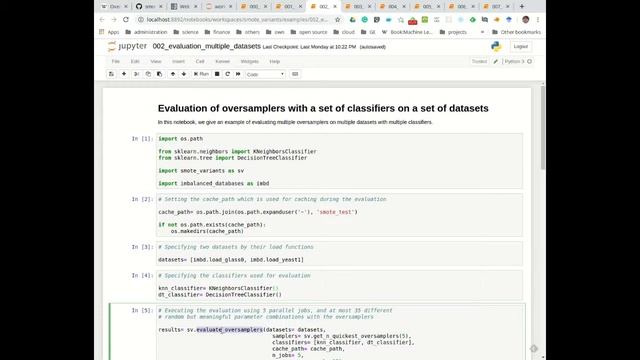This screenshot has width=640, height=360.
Task: Paste cells below icon
Action: [x=159, y=74]
